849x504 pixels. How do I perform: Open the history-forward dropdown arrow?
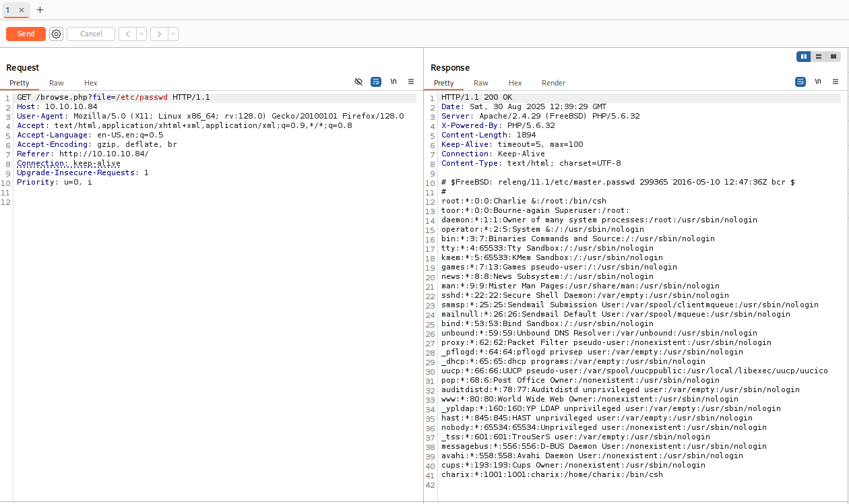tap(173, 34)
